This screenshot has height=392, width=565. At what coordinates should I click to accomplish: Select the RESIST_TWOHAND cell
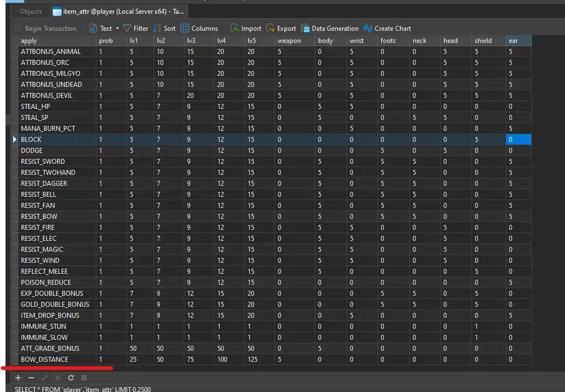pos(57,173)
